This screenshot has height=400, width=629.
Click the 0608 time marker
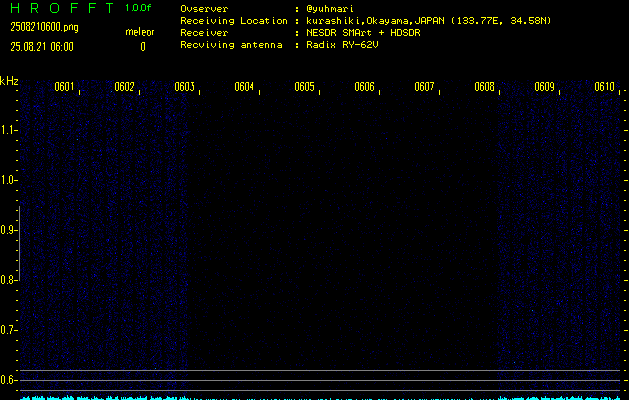[x=484, y=87]
